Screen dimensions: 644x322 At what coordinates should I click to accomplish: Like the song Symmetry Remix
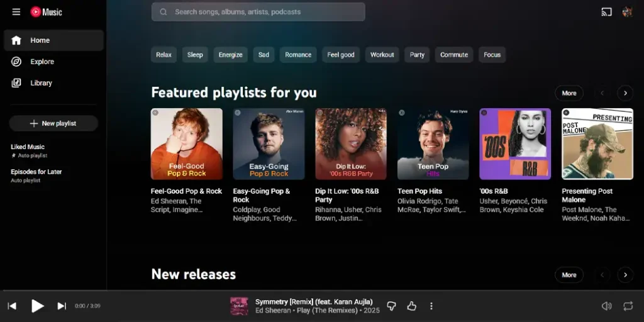click(411, 306)
